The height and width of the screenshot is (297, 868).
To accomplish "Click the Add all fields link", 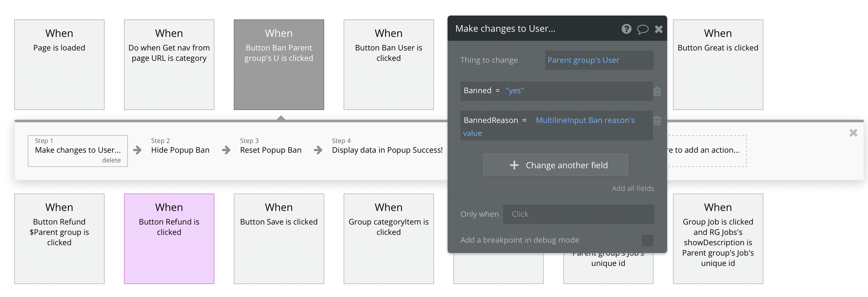I will [633, 188].
